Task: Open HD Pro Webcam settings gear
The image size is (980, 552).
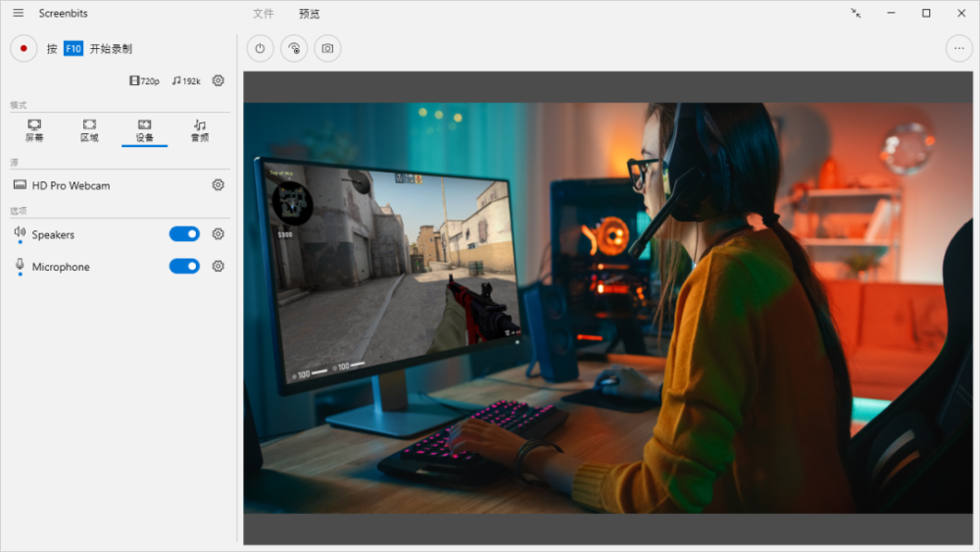Action: pos(219,184)
